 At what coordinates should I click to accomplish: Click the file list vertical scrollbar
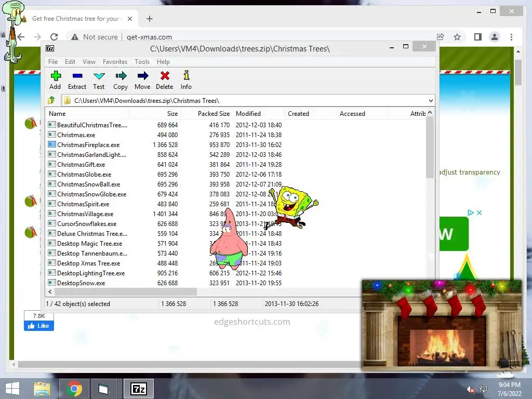click(430, 148)
